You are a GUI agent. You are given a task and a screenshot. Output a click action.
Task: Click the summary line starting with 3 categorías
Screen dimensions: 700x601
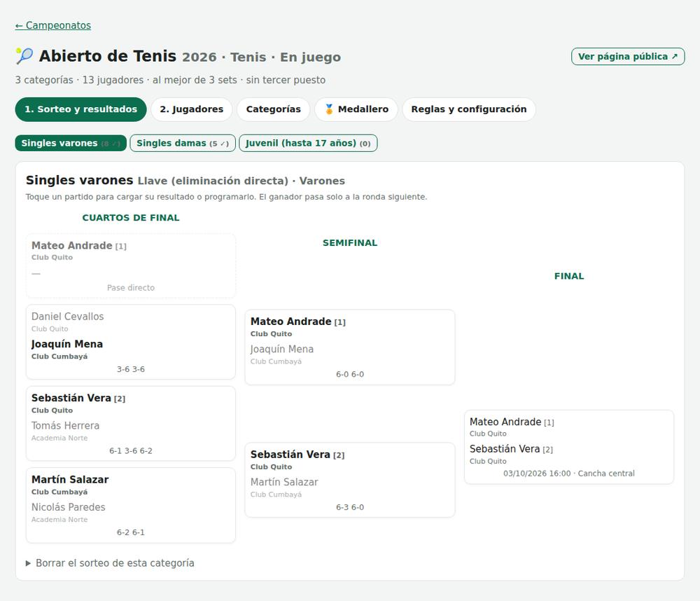click(x=170, y=80)
